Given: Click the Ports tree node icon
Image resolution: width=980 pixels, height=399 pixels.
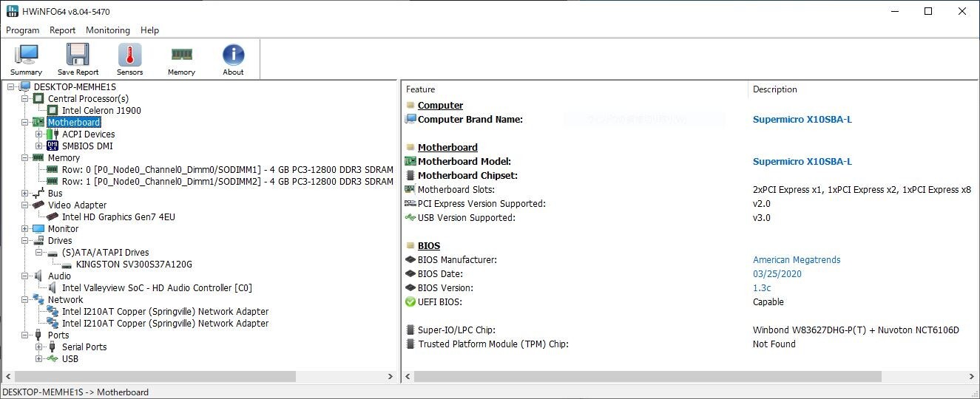Looking at the screenshot, I should pos(39,335).
